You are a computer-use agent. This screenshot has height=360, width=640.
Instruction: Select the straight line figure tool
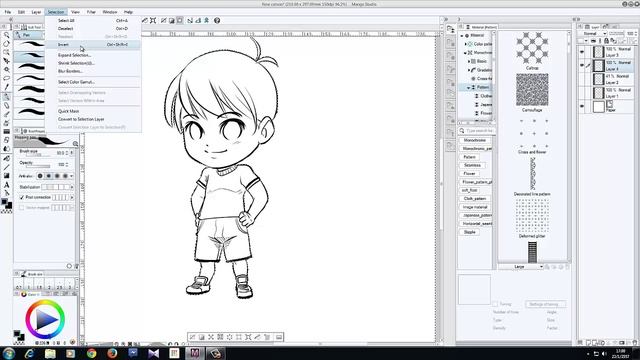click(x=7, y=167)
